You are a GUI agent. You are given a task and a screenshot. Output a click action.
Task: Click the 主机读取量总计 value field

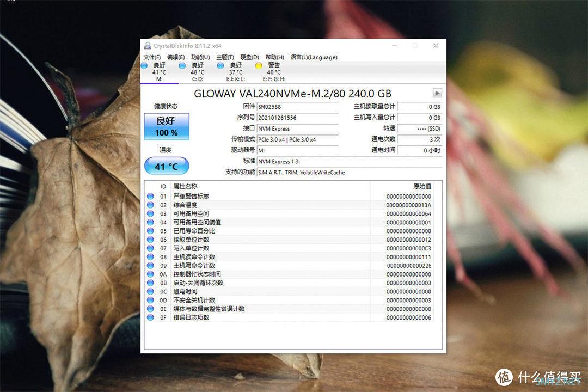(x=420, y=107)
